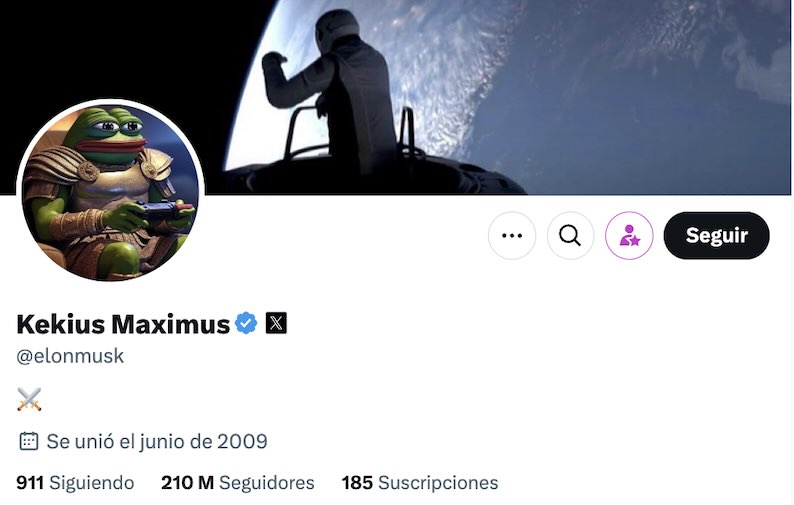The height and width of the screenshot is (505, 794).
Task: Open the three-dot more options menu
Action: [511, 236]
